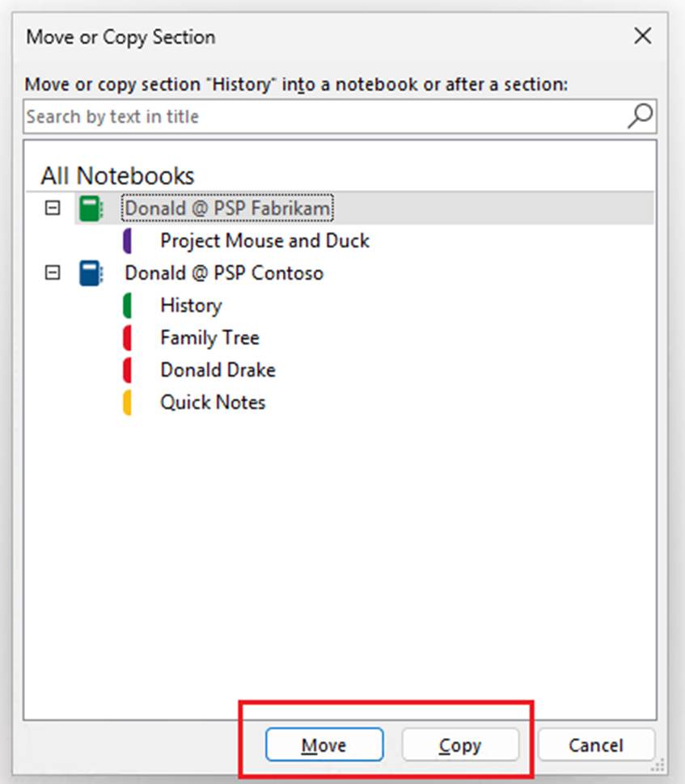Screen dimensions: 685x784
Task: Select the Donald @ PSP Contoso notebook
Action: [223, 273]
